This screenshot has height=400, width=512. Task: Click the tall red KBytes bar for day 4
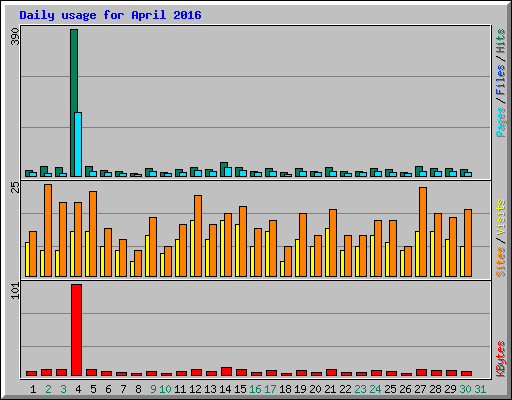pyautogui.click(x=76, y=330)
